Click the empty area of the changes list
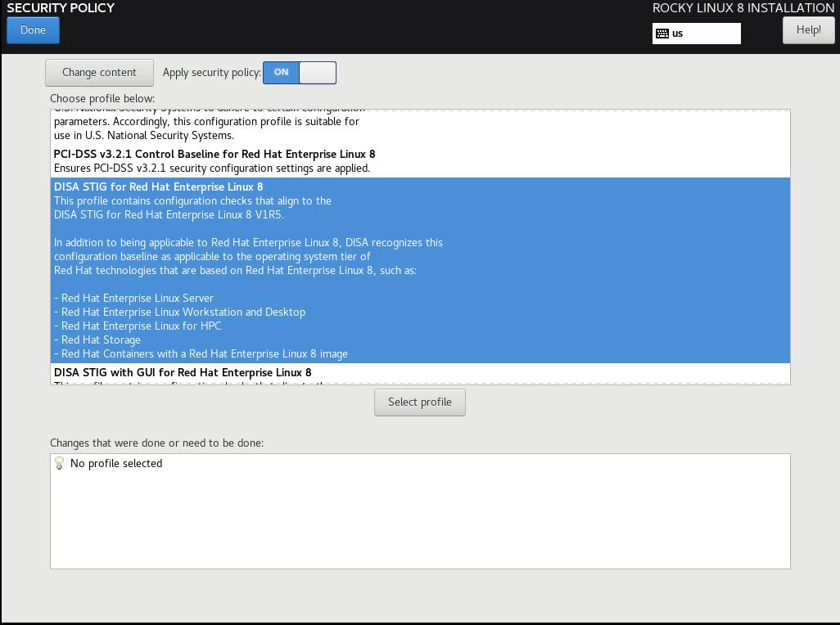The height and width of the screenshot is (625, 840). (x=419, y=524)
